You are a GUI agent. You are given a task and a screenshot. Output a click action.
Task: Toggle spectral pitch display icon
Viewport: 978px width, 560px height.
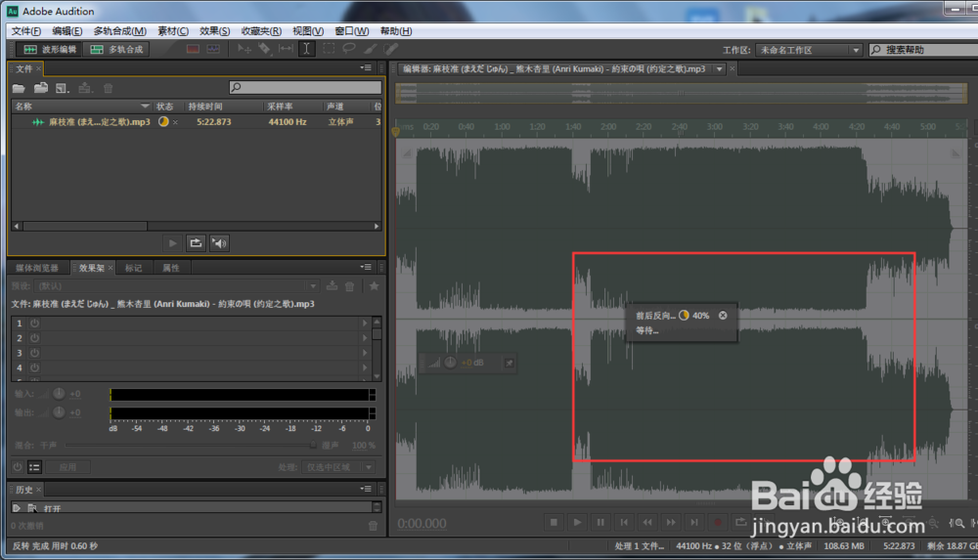pyautogui.click(x=213, y=49)
